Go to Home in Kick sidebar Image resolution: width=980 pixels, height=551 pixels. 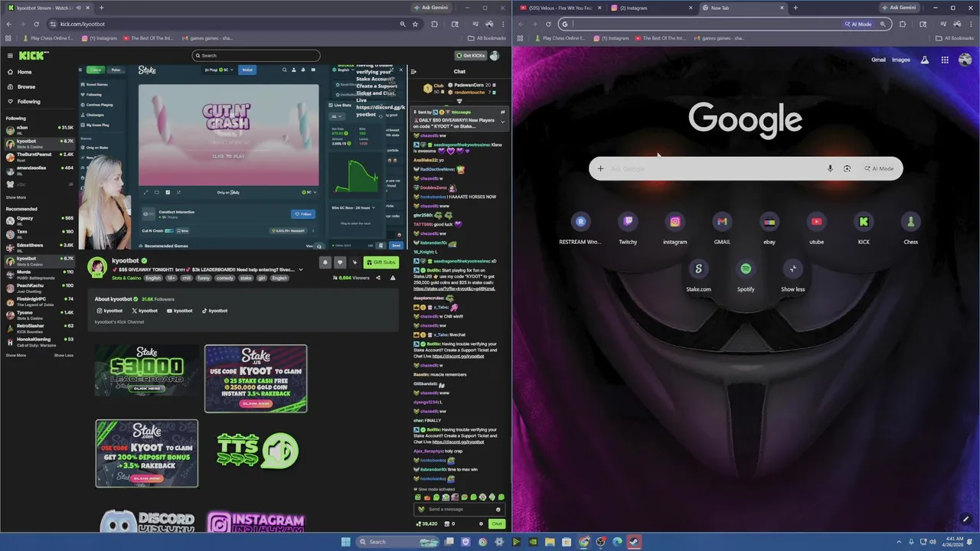24,72
